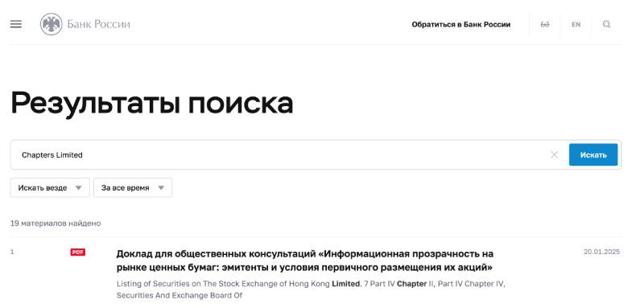Image resolution: width=644 pixels, height=308 pixels.
Task: Switch site language to EN
Action: pyautogui.click(x=576, y=25)
